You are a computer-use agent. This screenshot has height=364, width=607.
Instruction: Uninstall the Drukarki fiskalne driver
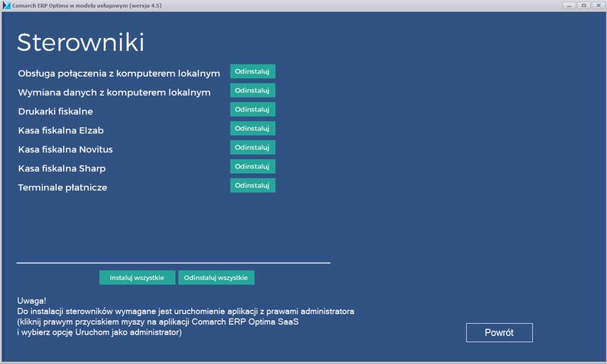[x=253, y=109]
